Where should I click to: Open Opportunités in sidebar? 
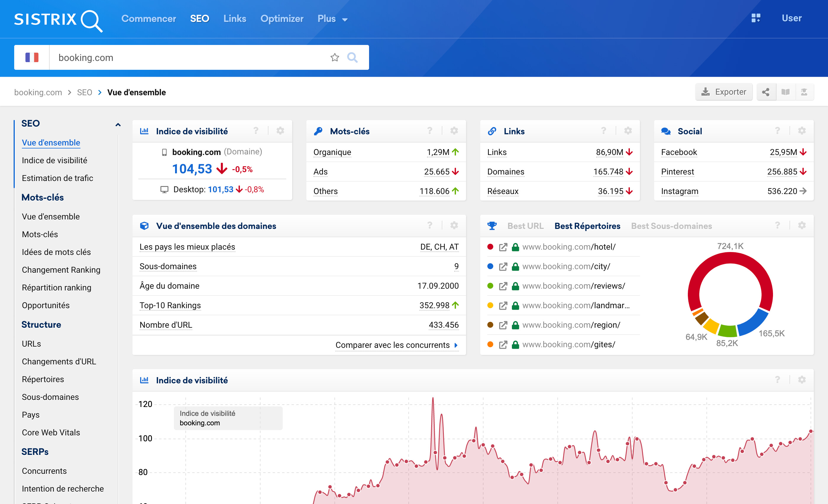tap(46, 306)
